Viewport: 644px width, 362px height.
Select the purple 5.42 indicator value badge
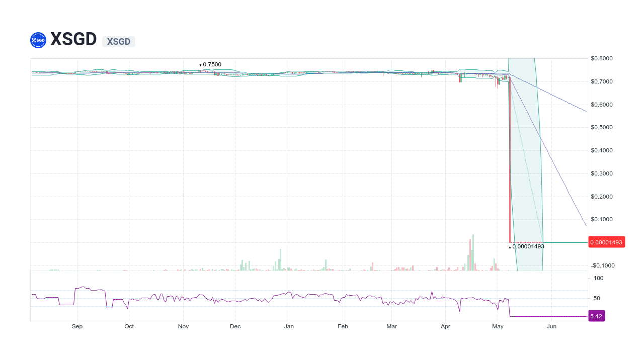596,316
